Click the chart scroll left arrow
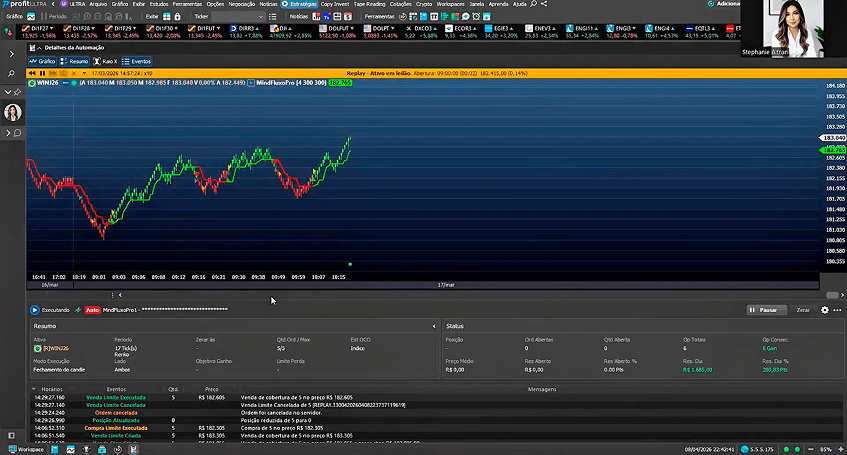 pyautogui.click(x=120, y=295)
